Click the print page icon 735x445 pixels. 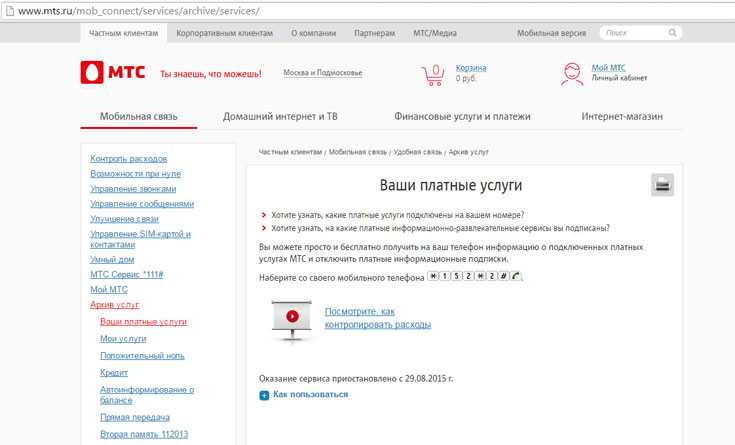coord(662,185)
